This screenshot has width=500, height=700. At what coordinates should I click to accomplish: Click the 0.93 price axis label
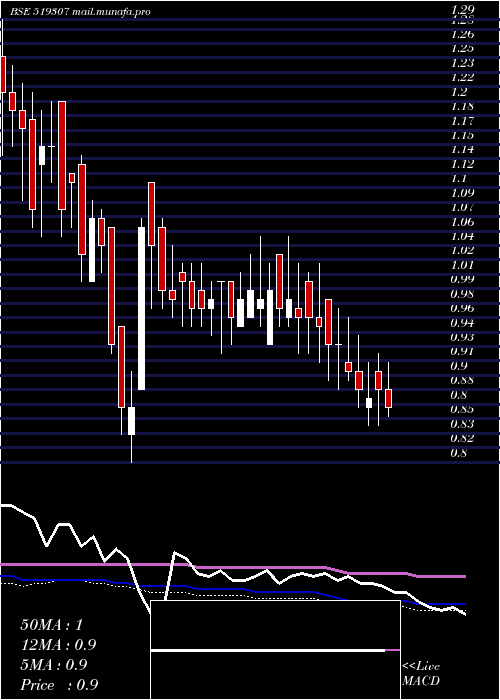[x=463, y=337]
